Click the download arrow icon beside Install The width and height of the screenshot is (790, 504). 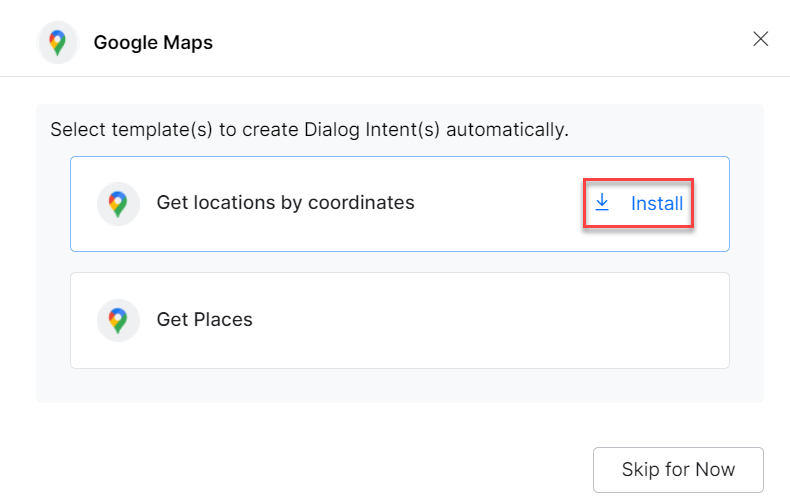(x=602, y=203)
